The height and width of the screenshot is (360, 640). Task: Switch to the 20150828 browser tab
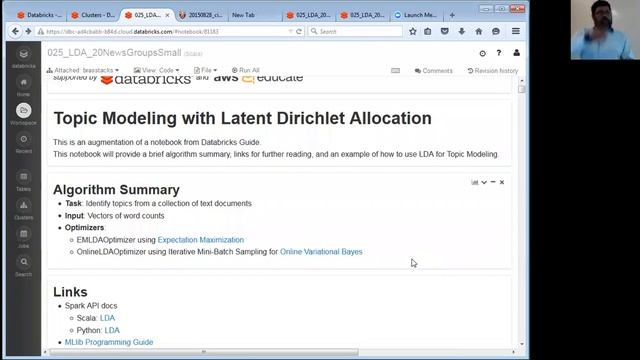click(x=201, y=15)
